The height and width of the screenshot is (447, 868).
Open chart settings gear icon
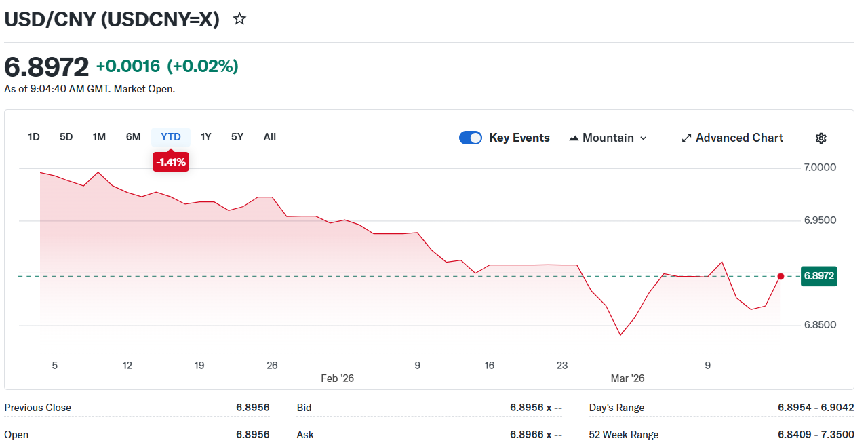click(821, 138)
